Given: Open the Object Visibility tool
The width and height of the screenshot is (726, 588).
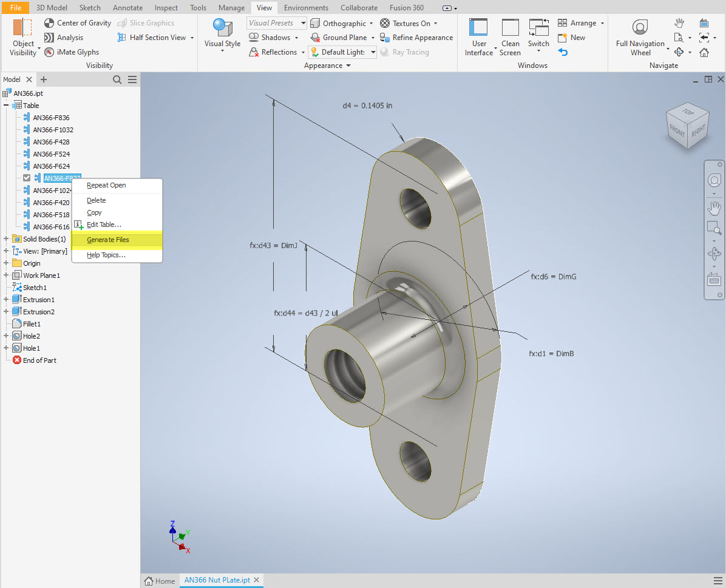Looking at the screenshot, I should click(23, 37).
